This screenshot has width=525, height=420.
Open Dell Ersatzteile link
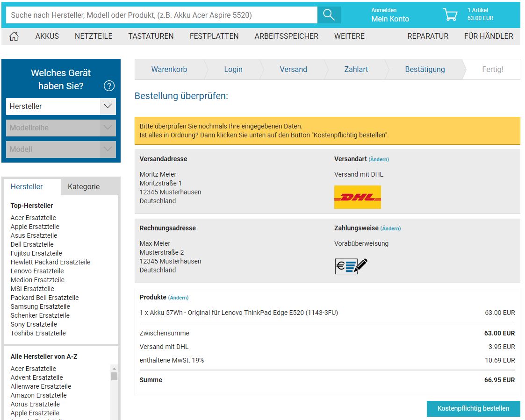pos(32,245)
